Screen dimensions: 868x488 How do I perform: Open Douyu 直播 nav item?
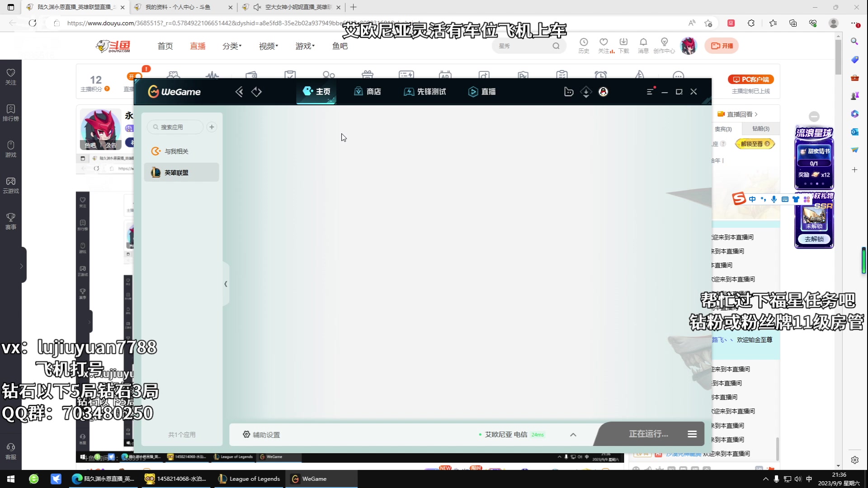click(x=198, y=46)
